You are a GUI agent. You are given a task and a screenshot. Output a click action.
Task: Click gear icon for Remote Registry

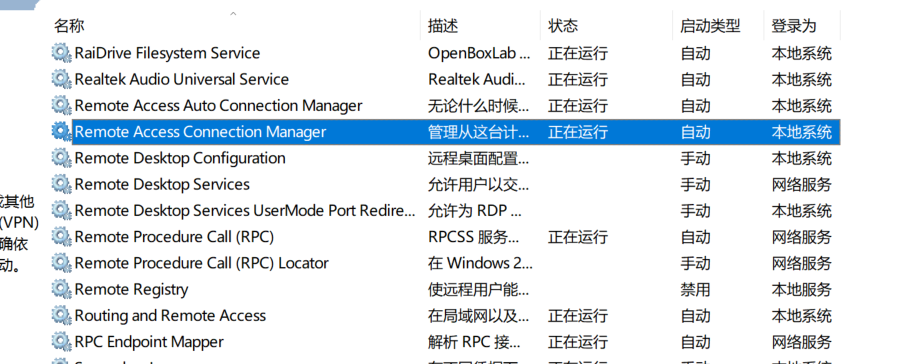[61, 289]
